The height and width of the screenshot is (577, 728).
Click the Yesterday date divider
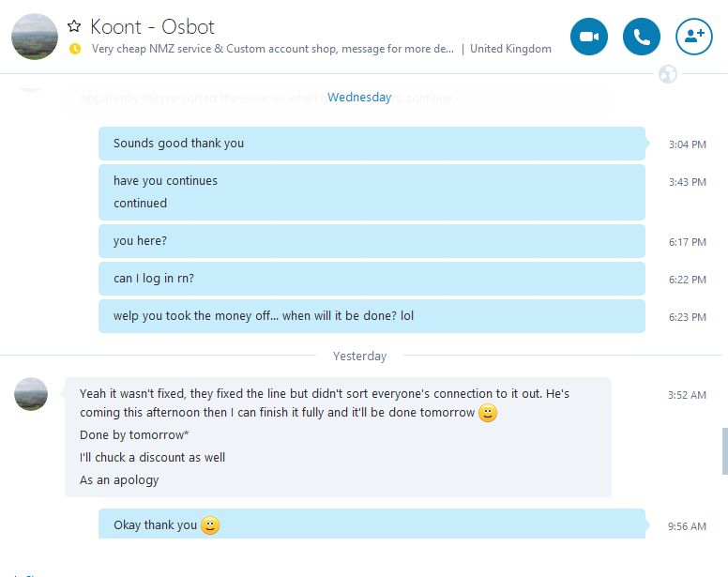[359, 357]
